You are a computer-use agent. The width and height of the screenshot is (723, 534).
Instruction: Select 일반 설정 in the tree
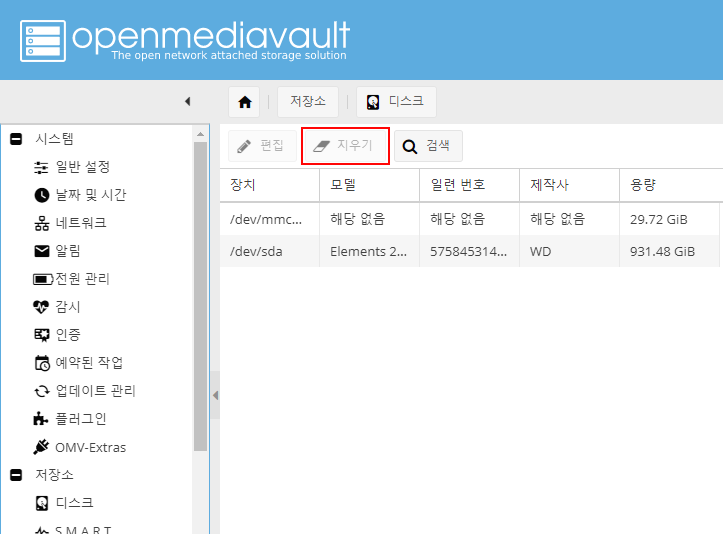(83, 167)
